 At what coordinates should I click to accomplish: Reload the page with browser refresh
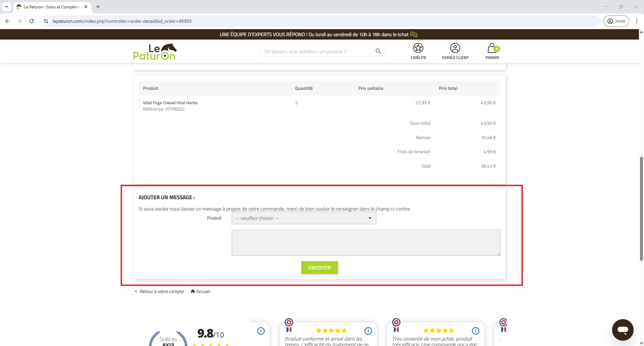(32, 21)
